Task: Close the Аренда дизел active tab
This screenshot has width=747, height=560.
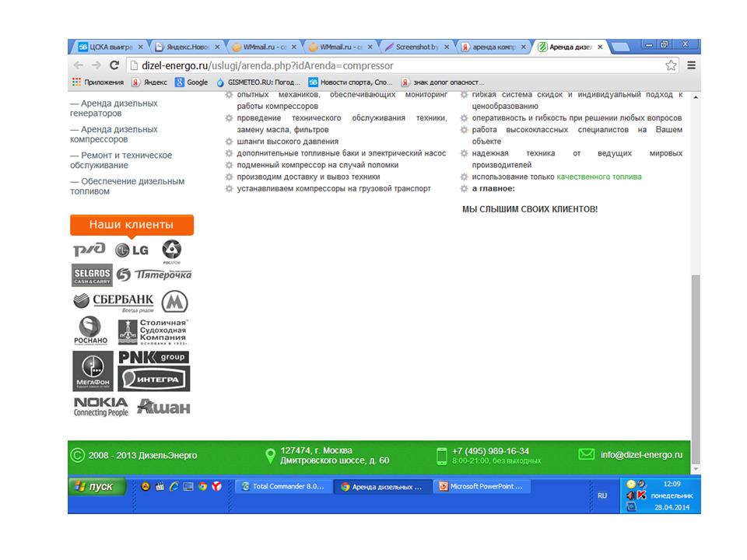Action: (x=600, y=47)
